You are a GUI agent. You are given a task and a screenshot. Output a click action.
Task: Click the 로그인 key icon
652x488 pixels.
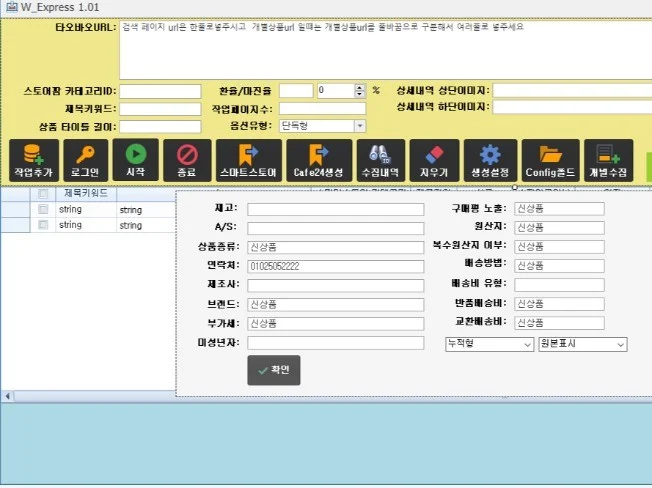(x=85, y=159)
